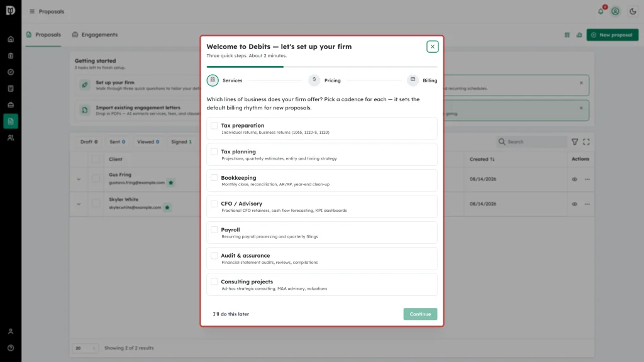This screenshot has height=362, width=644.
Task: Go to Home in the sidebar
Action: [11, 40]
